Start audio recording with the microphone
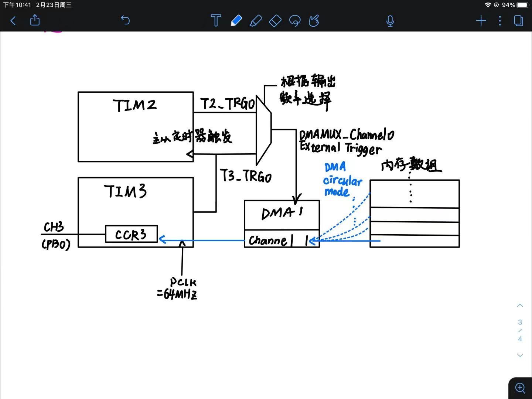 [x=390, y=21]
